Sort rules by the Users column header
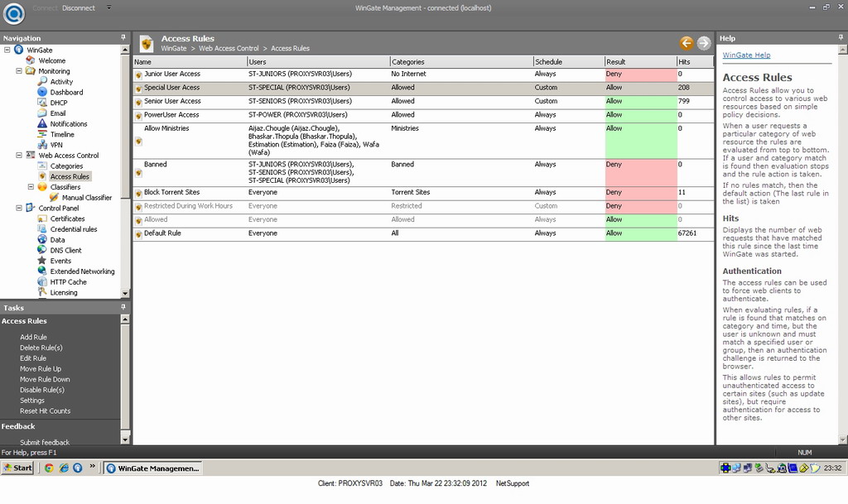Image resolution: width=848 pixels, height=504 pixels. coord(319,61)
